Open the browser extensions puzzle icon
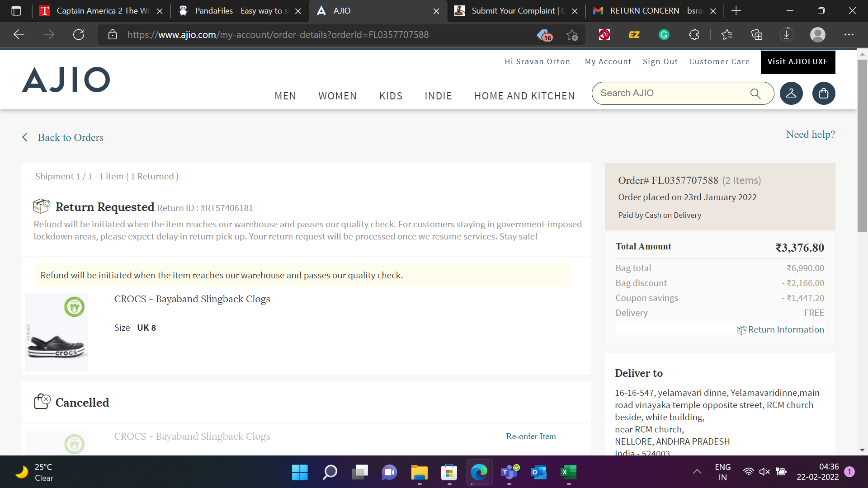Viewport: 868px width, 488px height. coord(694,35)
